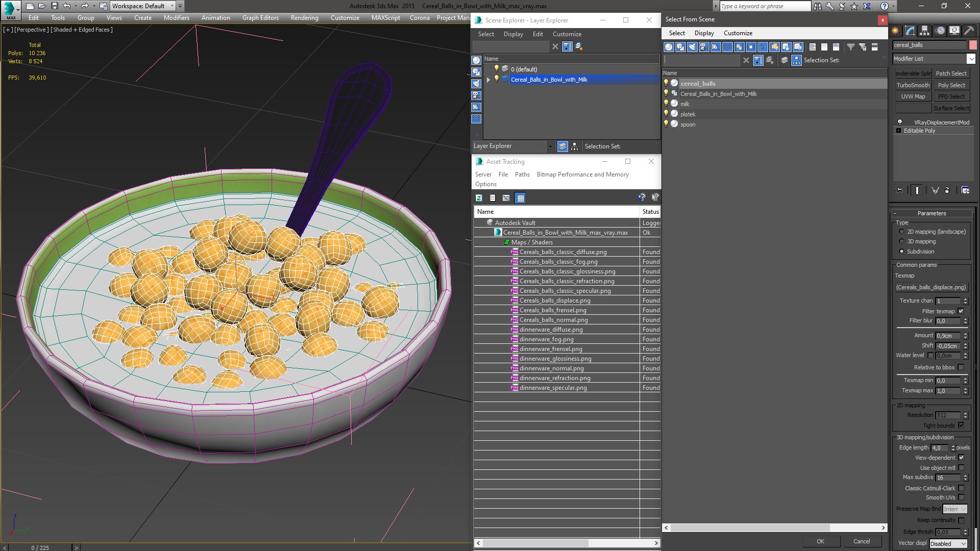The image size is (980, 551).
Task: Toggle visibility bulb for milk object
Action: [x=666, y=104]
